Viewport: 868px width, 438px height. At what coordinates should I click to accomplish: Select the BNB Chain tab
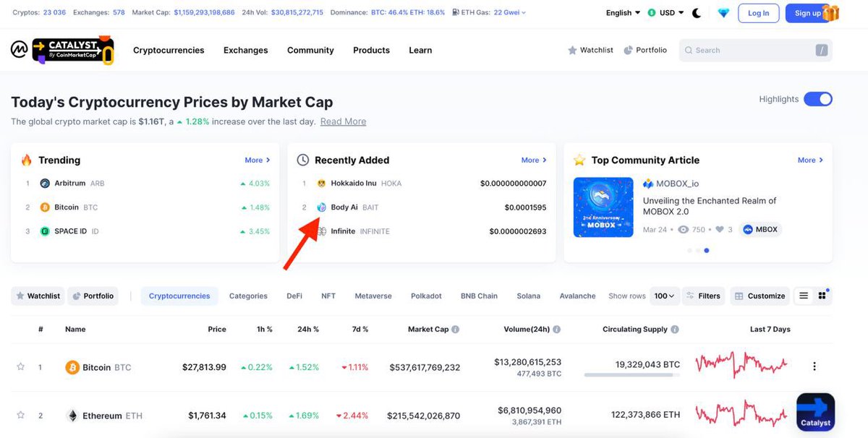[479, 296]
